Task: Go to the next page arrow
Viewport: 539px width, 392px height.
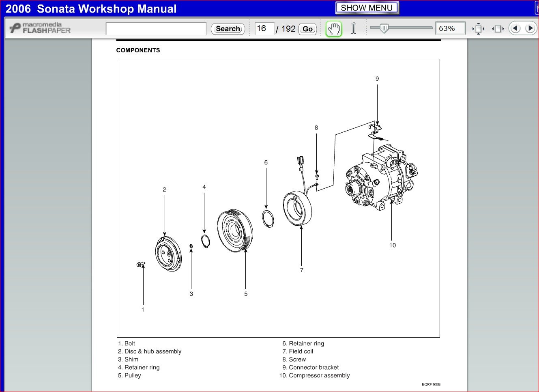Action: (530, 28)
